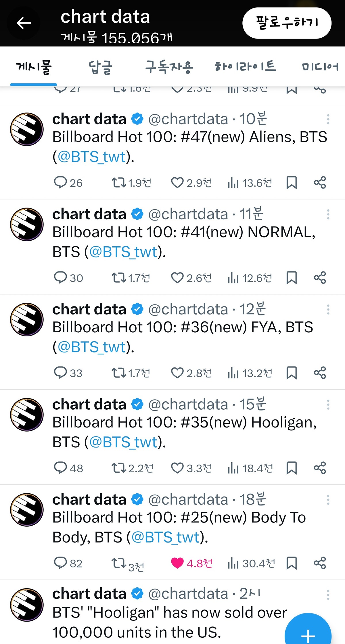The image size is (345, 644).
Task: Open more options for Hooligan #35 post
Action: tap(328, 405)
